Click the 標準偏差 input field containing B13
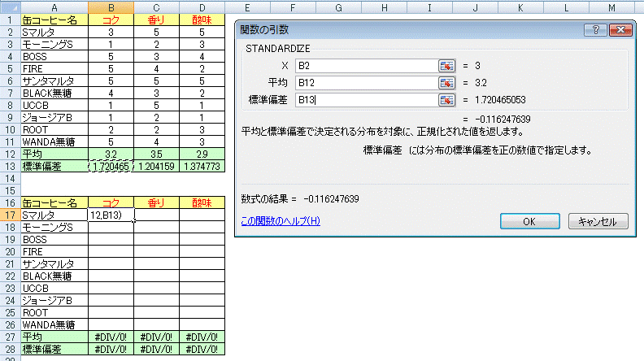 (x=366, y=100)
